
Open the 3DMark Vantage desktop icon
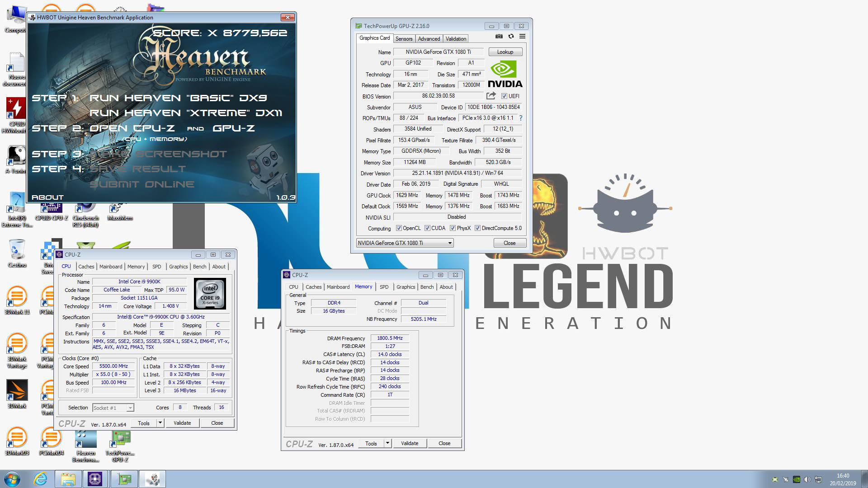pos(17,351)
